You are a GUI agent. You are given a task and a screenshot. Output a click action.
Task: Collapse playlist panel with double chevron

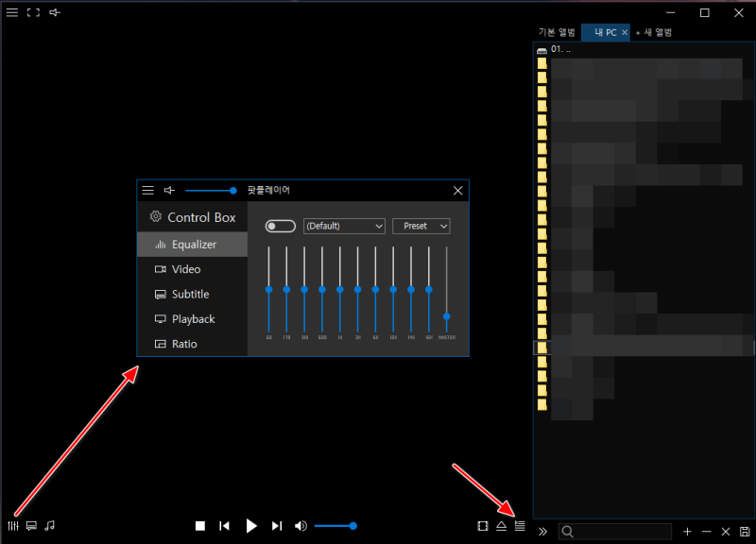coord(543,532)
